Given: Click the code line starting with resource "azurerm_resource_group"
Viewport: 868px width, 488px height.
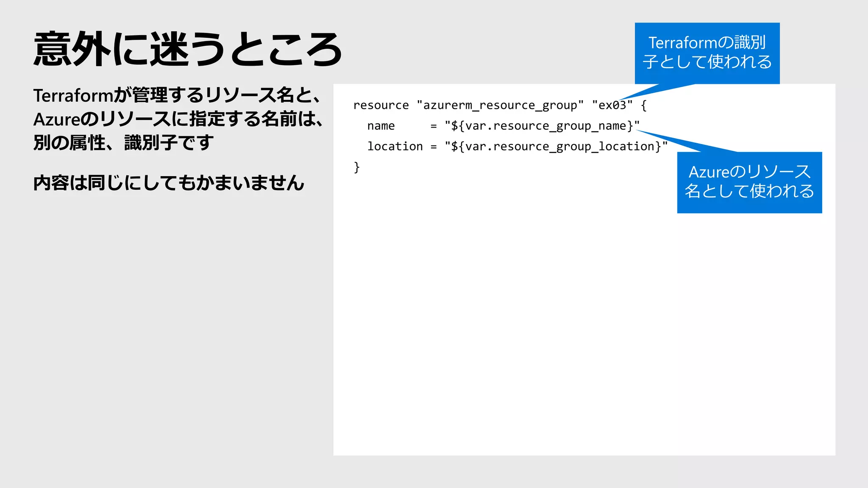Looking at the screenshot, I should (x=500, y=105).
